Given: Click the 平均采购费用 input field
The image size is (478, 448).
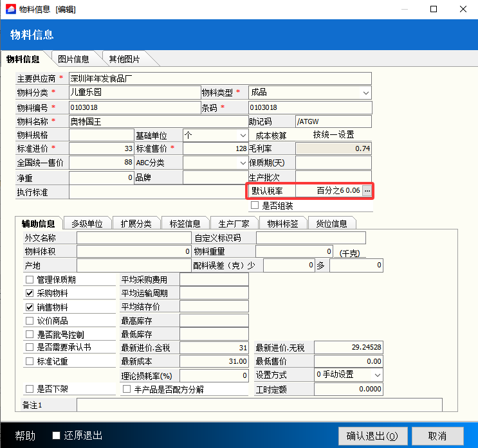Looking at the screenshot, I should [x=214, y=280].
